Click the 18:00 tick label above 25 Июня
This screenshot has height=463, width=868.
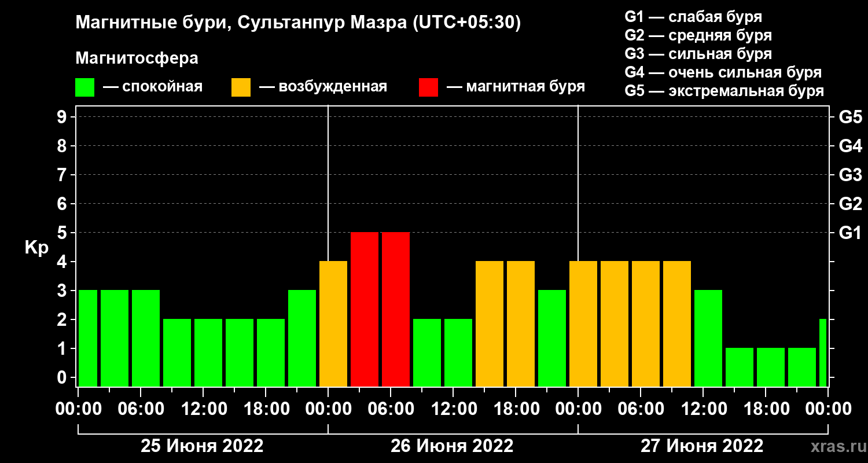[266, 409]
